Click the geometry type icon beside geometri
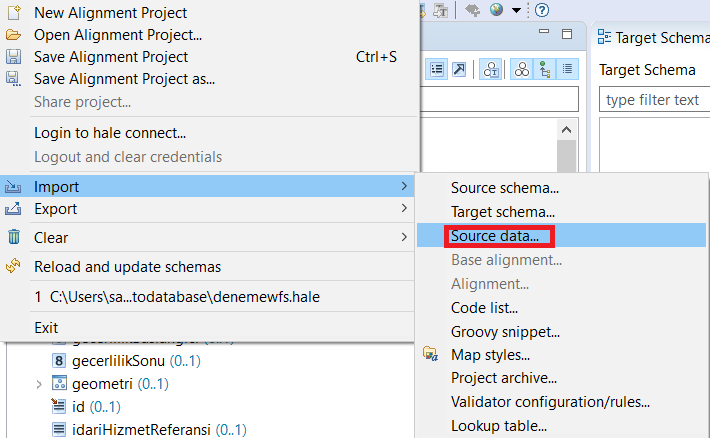Image resolution: width=710 pixels, height=438 pixels. pos(59,383)
